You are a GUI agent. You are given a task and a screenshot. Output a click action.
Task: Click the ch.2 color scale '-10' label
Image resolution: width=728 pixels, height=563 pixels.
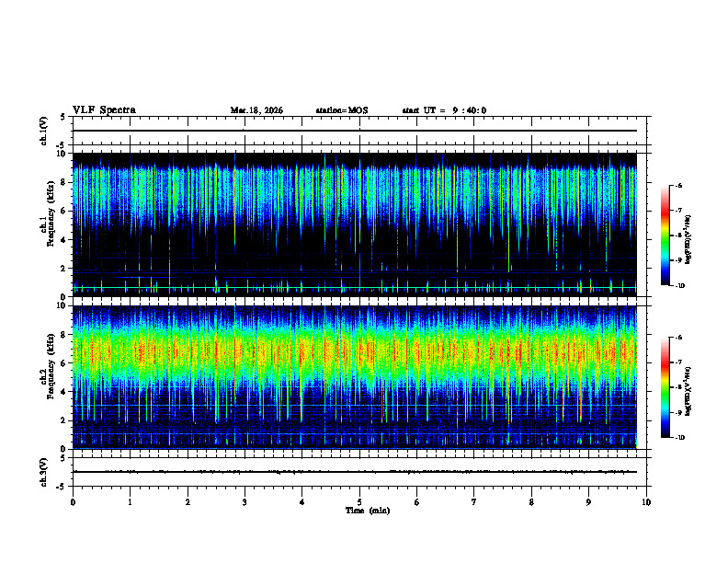click(x=680, y=438)
